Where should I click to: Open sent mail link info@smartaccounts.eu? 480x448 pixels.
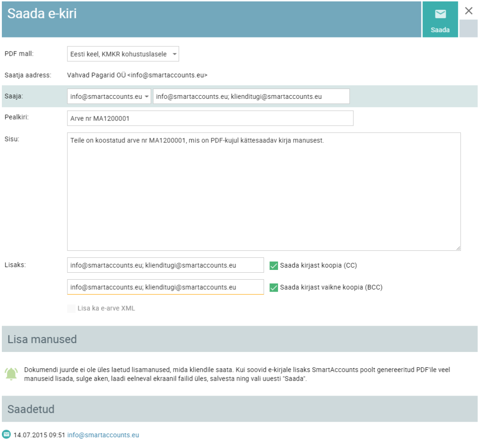[103, 435]
